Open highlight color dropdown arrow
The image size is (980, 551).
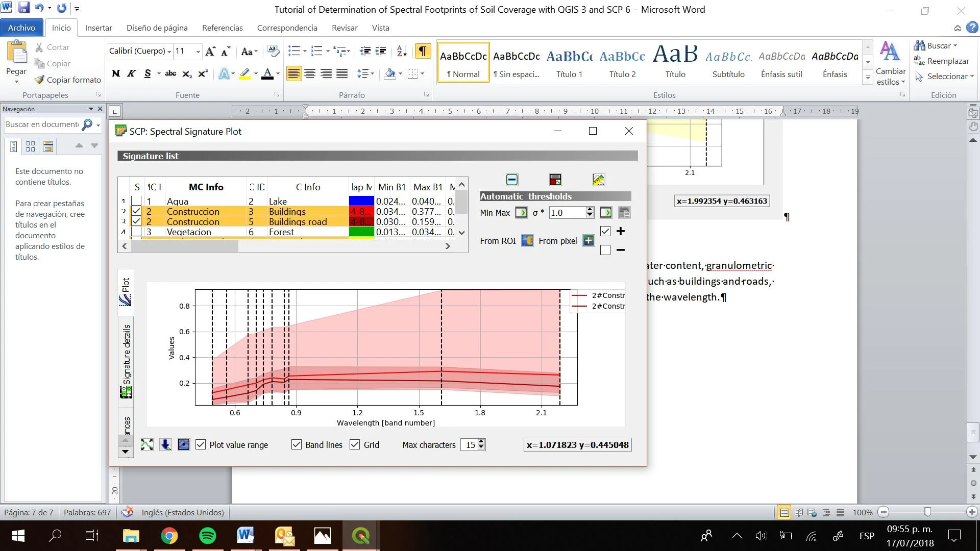pos(256,74)
